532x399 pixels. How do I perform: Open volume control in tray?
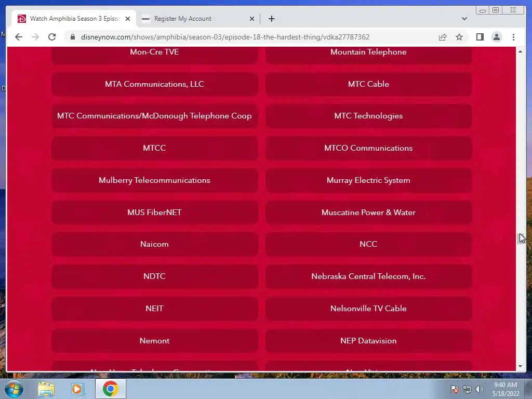[479, 389]
